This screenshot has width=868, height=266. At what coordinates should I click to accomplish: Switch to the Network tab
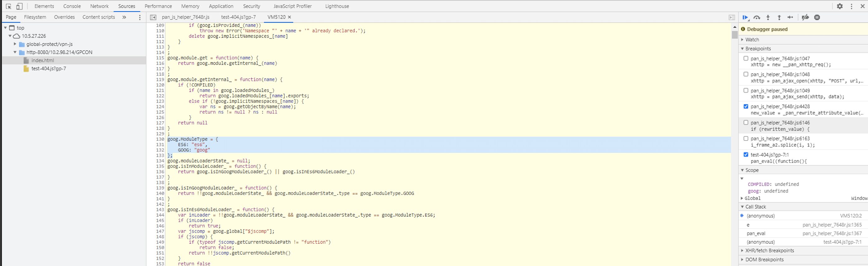[x=99, y=6]
